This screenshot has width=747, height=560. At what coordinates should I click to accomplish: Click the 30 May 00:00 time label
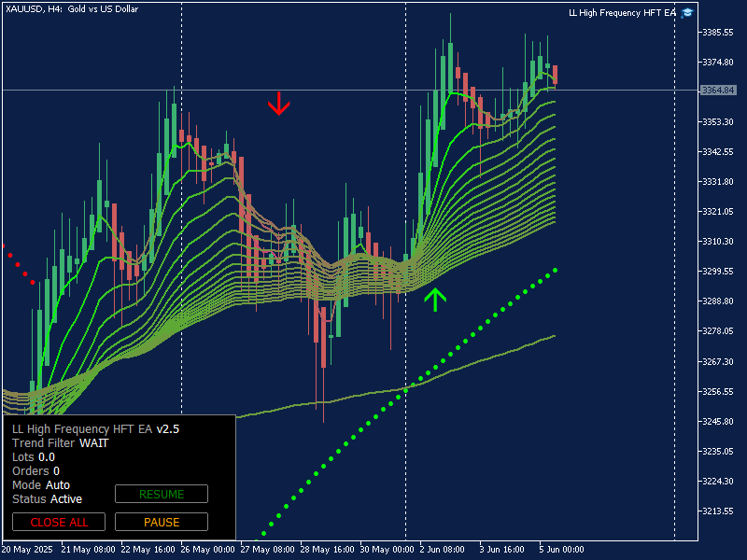[x=387, y=550]
